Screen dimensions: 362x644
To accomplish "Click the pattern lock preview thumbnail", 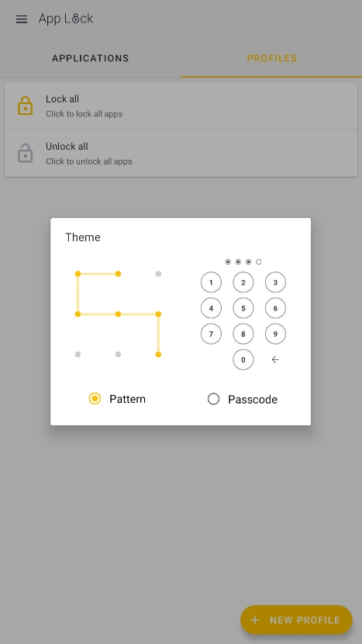I will click(118, 313).
